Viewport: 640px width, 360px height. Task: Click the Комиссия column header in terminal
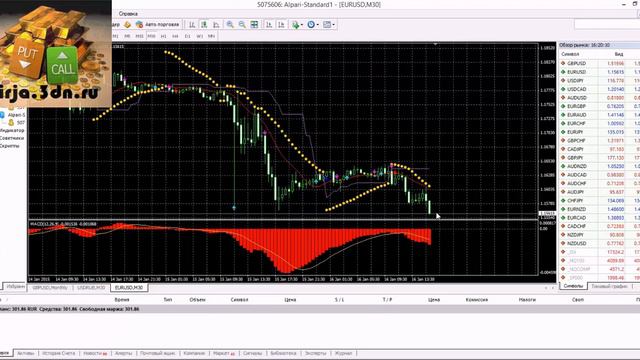[477, 300]
